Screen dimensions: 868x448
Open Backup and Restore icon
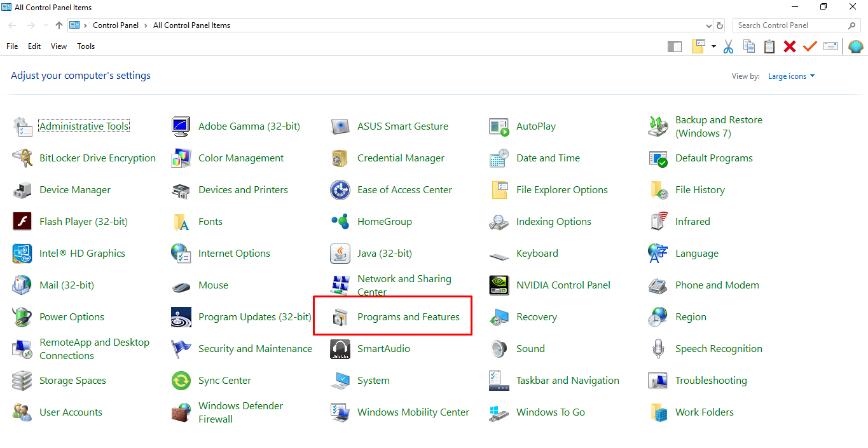(x=658, y=126)
